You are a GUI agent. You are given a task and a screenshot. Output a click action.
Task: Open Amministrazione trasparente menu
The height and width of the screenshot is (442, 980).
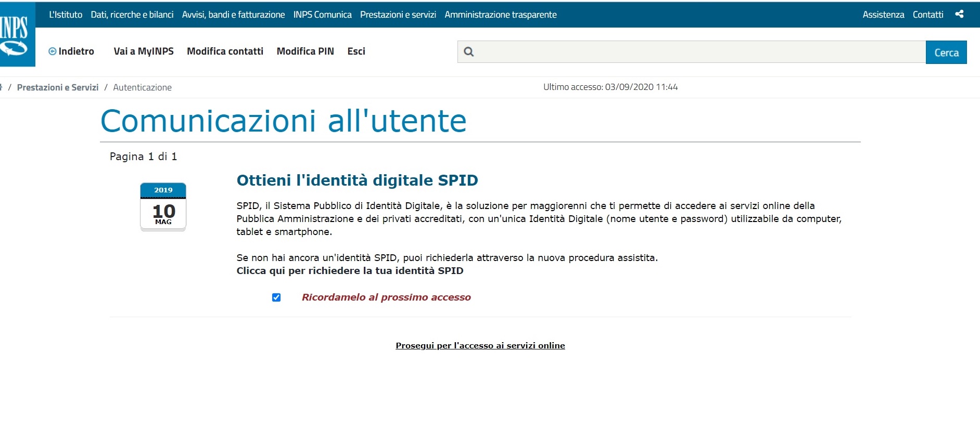501,15
